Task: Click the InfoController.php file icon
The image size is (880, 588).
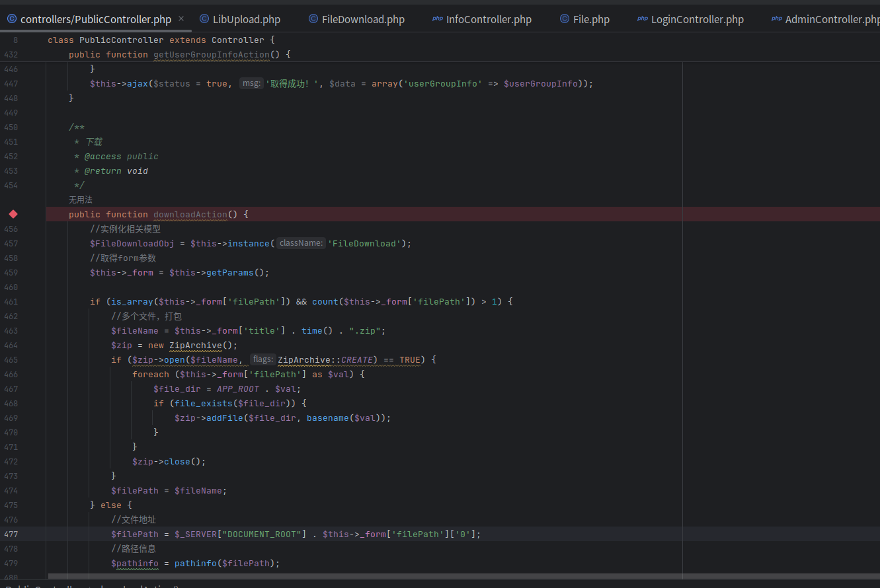Action: click(x=437, y=19)
